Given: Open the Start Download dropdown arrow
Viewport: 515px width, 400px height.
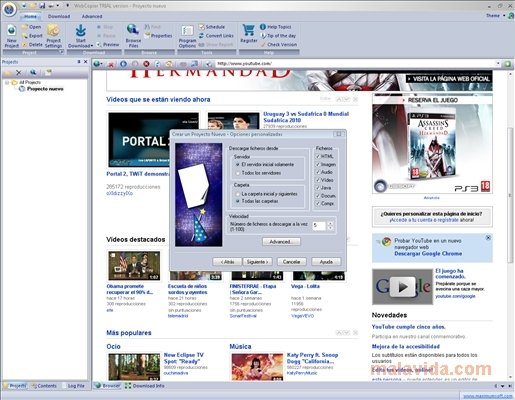Looking at the screenshot, I should (92, 46).
